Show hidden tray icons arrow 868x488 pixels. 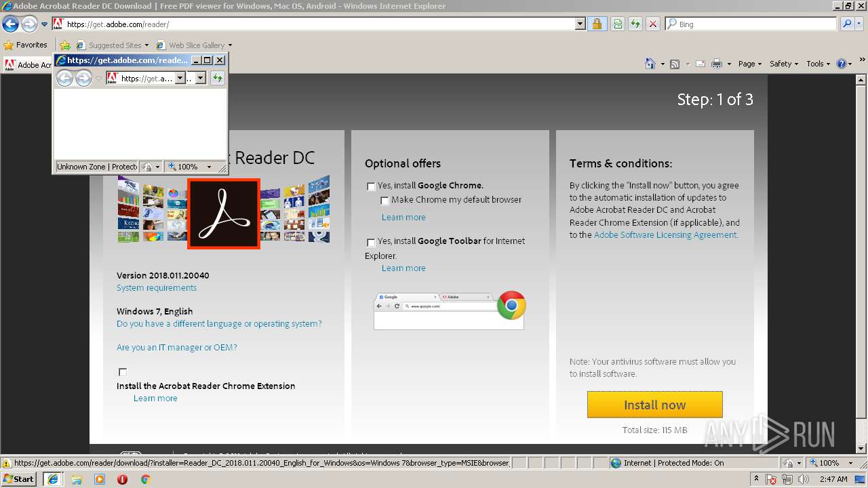[x=756, y=479]
